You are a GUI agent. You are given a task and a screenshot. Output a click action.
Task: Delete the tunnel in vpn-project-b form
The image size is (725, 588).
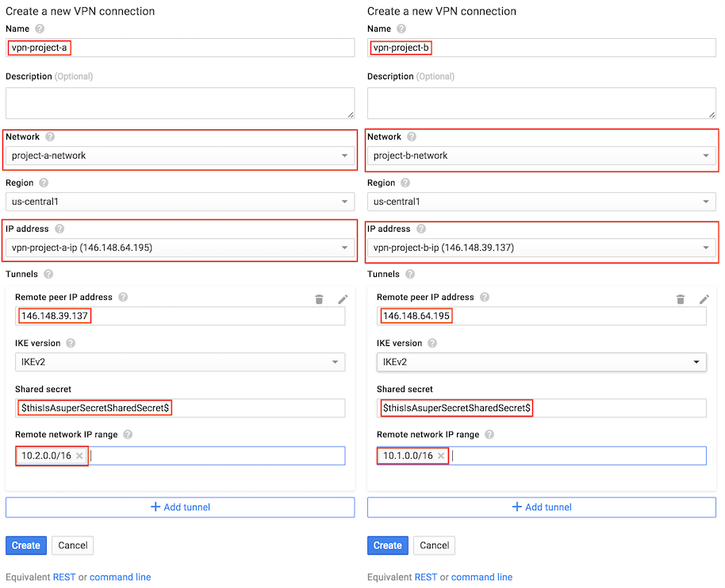click(x=681, y=299)
